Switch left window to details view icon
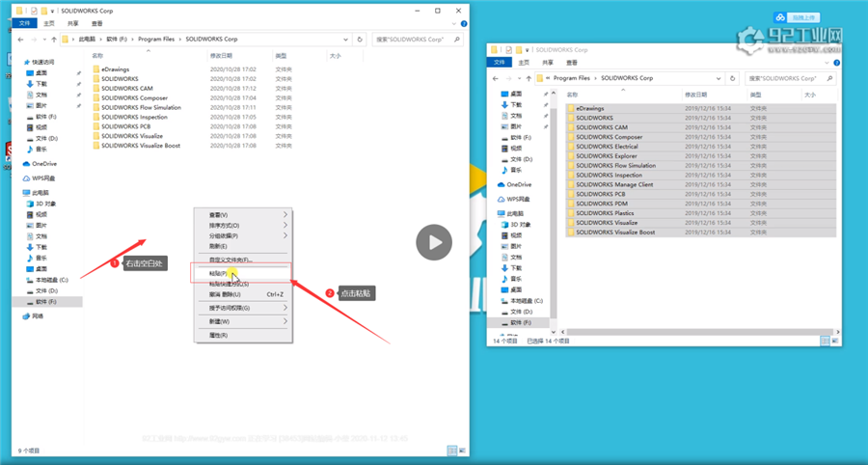Screen dimensions: 868x465 [x=451, y=451]
